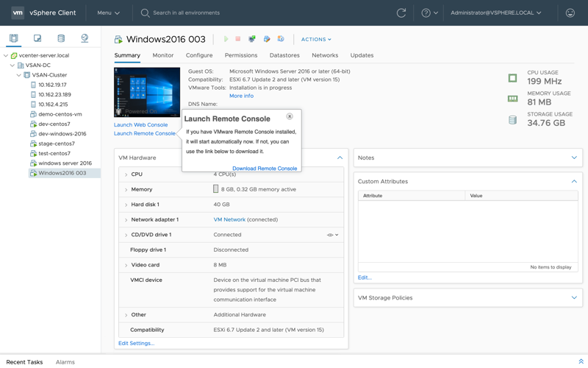Expand the Hard disk 1 row
Viewport: 588px width, 368px height.
click(x=126, y=205)
